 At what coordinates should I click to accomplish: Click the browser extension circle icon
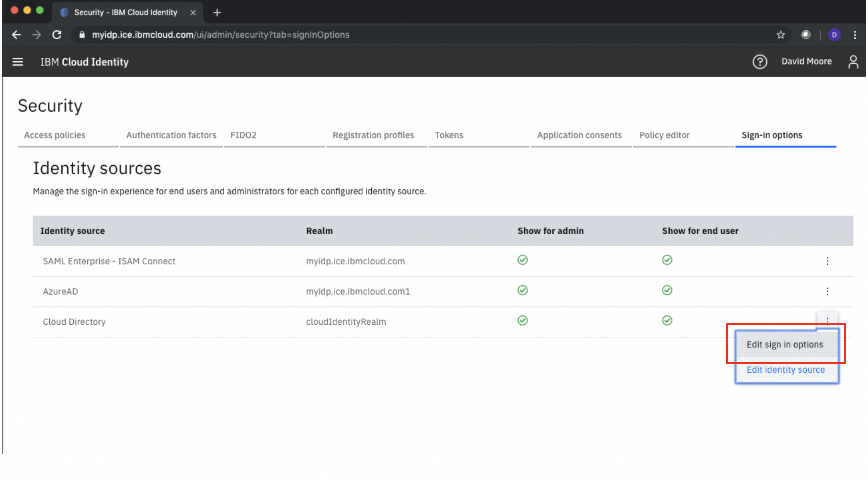(x=806, y=34)
